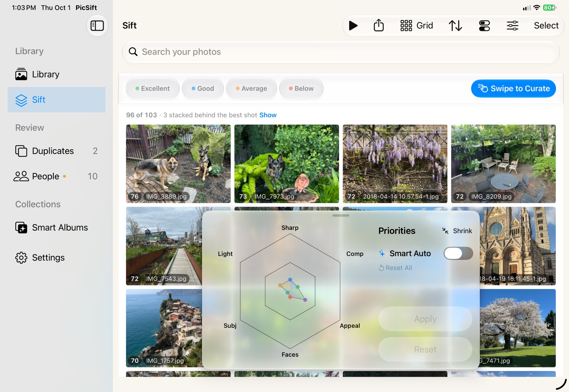The width and height of the screenshot is (569, 392).
Task: Open sort order arrows menu
Action: (455, 26)
